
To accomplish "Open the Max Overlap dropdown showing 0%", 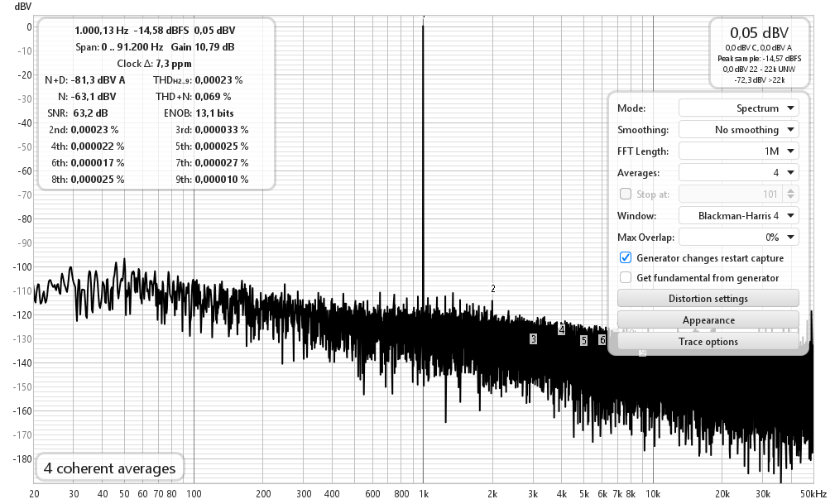I will coord(738,238).
